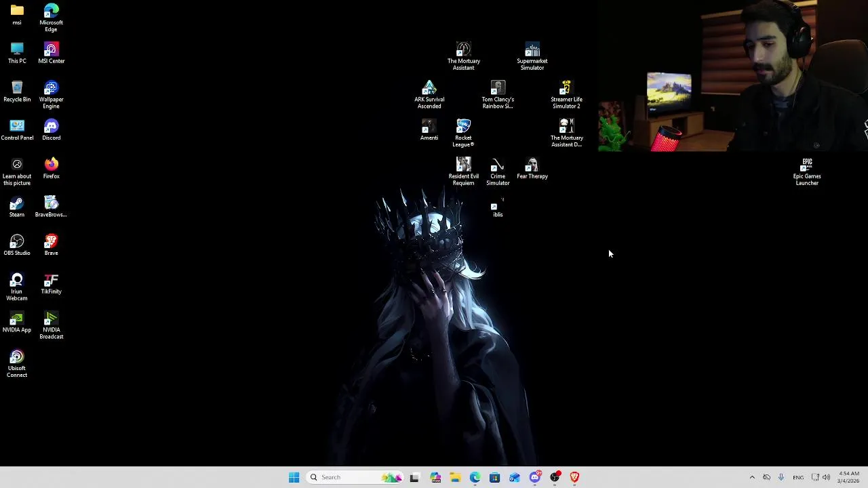The height and width of the screenshot is (488, 868).
Task: Select the Rocket League shortcut
Action: [x=463, y=134]
